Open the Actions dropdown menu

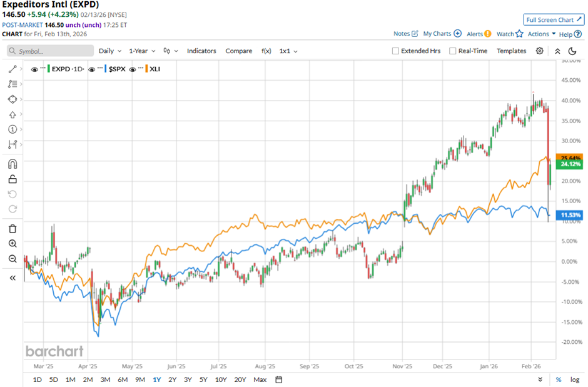[537, 34]
